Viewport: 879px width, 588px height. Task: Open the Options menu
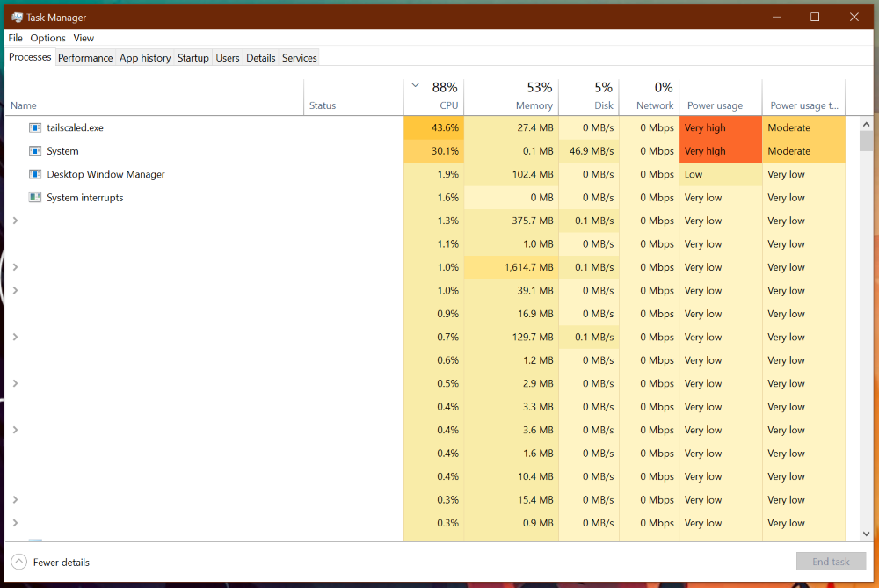[x=47, y=38]
